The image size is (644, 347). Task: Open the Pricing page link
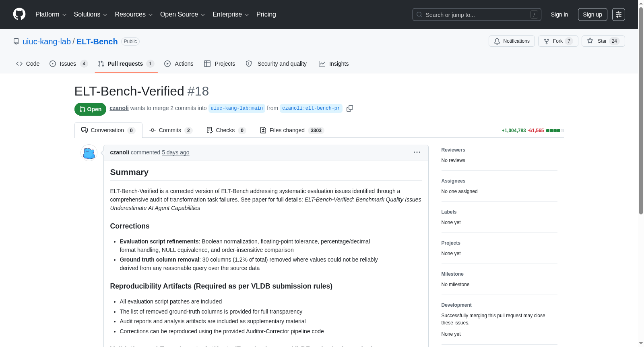266,15
